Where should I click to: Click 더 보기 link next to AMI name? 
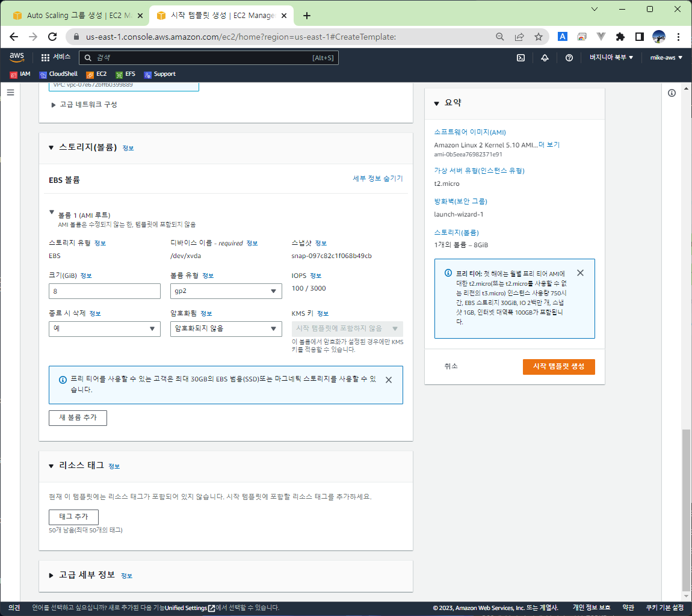pyautogui.click(x=549, y=145)
